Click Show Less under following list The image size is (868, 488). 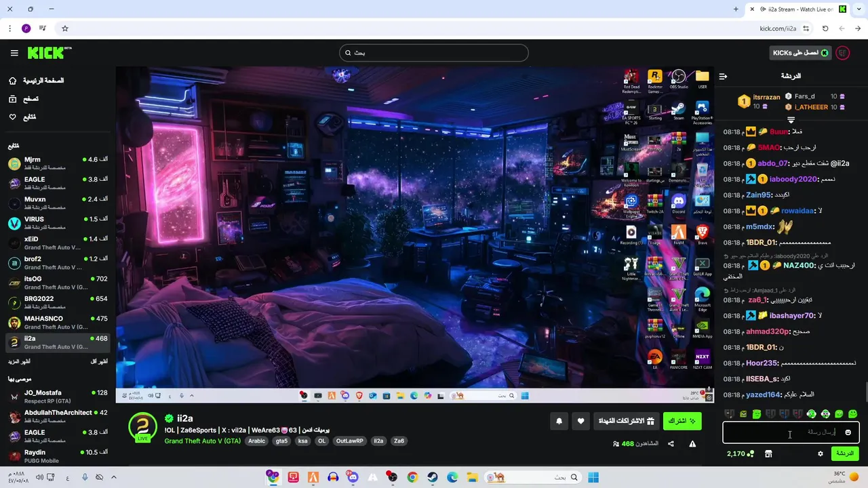click(100, 362)
